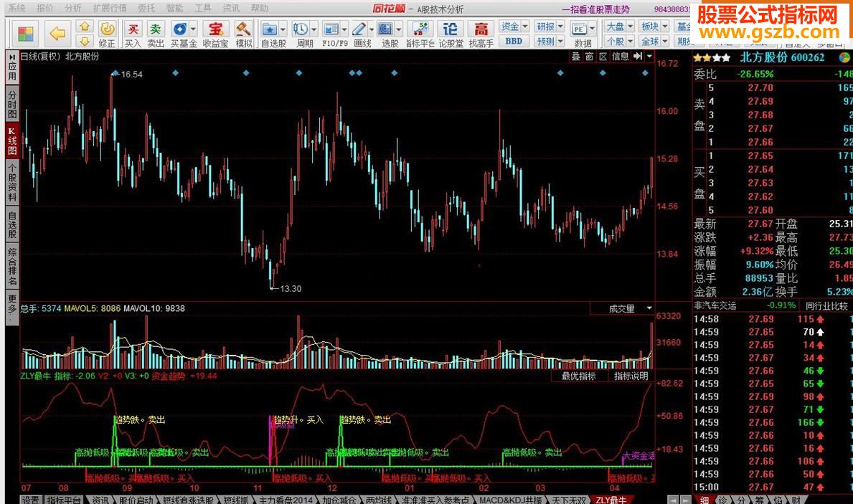Select 细 detail mode at bottom right
Image resolution: width=853 pixels, height=504 pixels.
pos(704,500)
